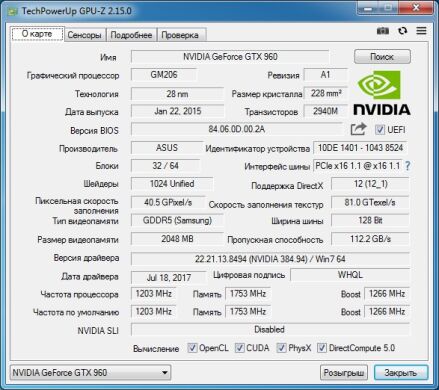Click the 40.5 GPixel/s value
The width and height of the screenshot is (439, 390).
point(168,202)
